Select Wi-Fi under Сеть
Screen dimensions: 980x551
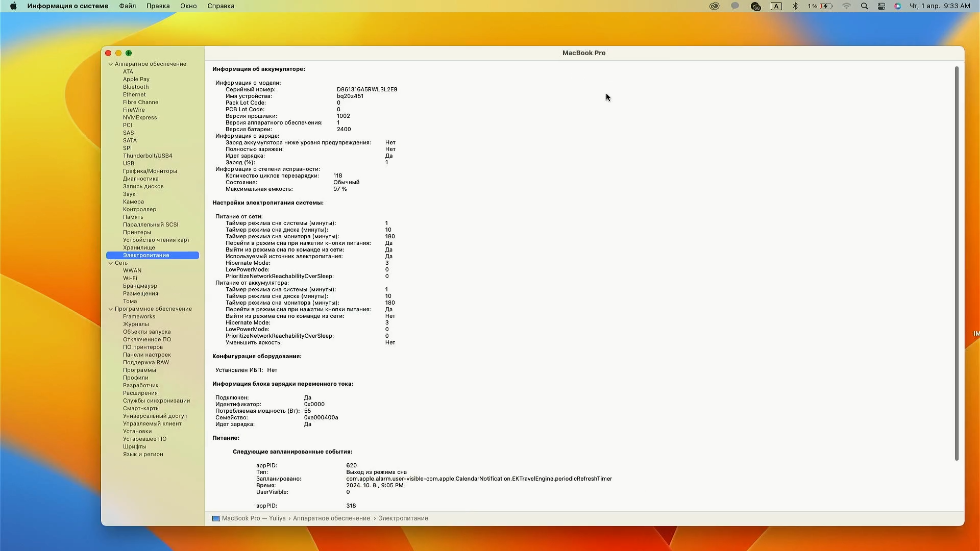tap(130, 278)
